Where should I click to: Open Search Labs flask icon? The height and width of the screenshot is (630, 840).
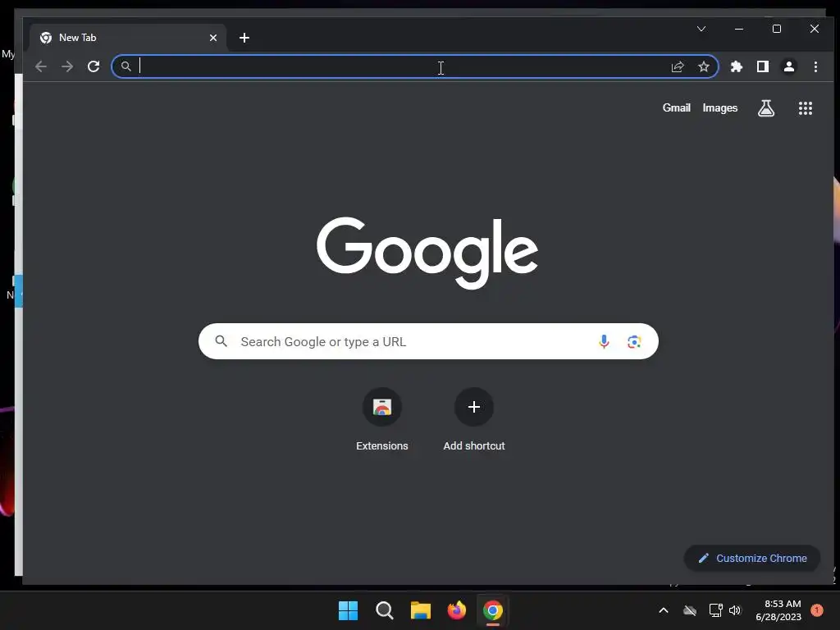click(x=766, y=108)
